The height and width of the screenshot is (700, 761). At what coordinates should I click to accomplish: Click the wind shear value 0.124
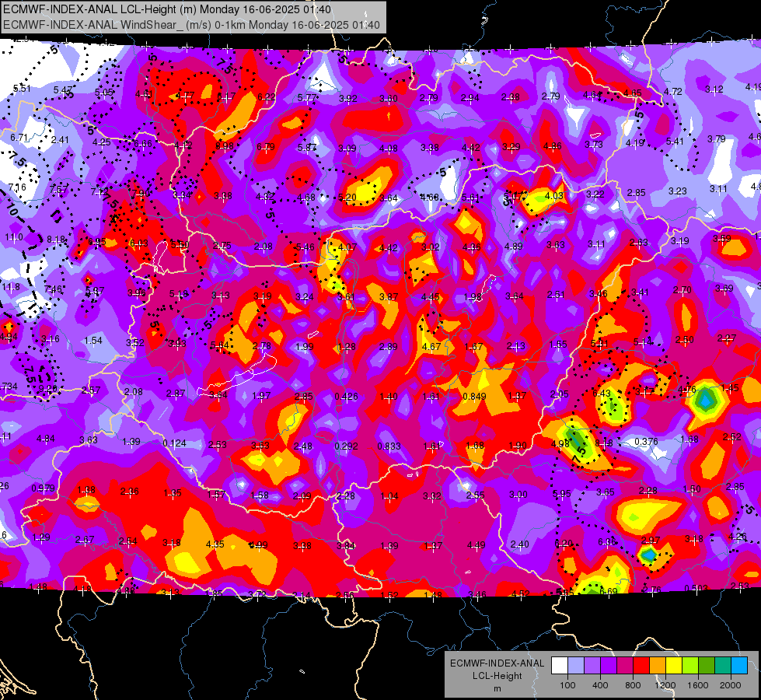pos(175,443)
